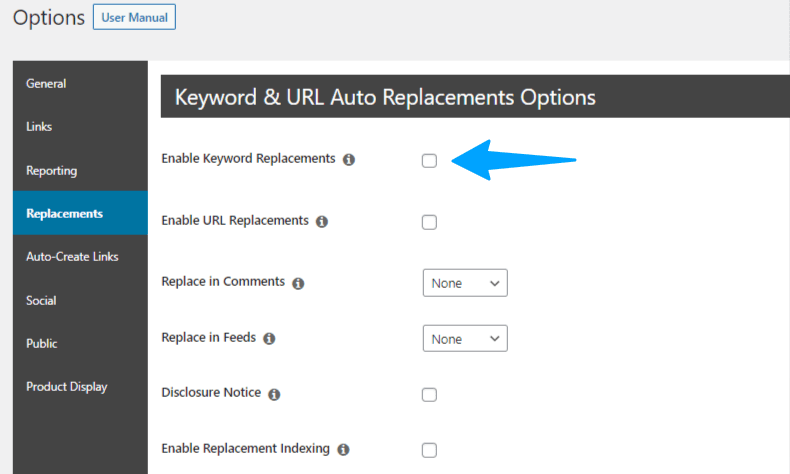
Task: Expand the Replace in Feeds dropdown
Action: coord(465,339)
